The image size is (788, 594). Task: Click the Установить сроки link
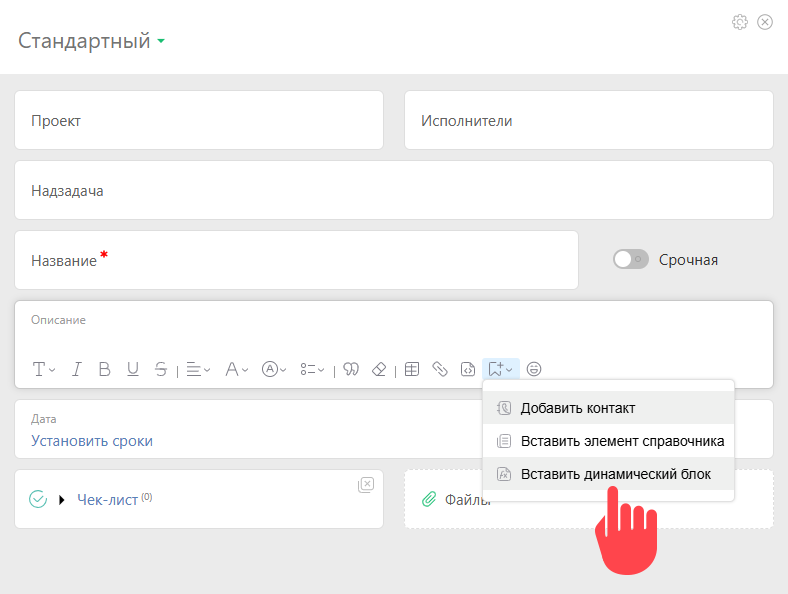point(92,441)
